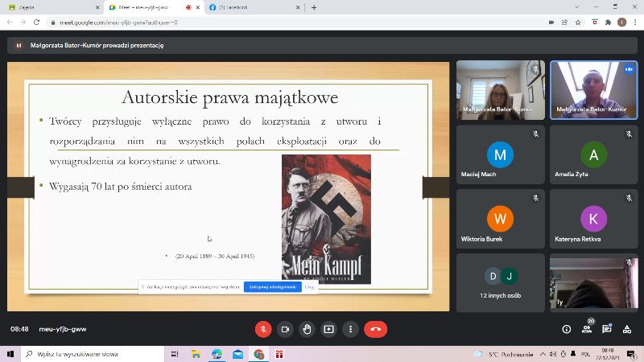The image size is (644, 362).
Task: Open the Windows notification center
Action: tap(631, 354)
